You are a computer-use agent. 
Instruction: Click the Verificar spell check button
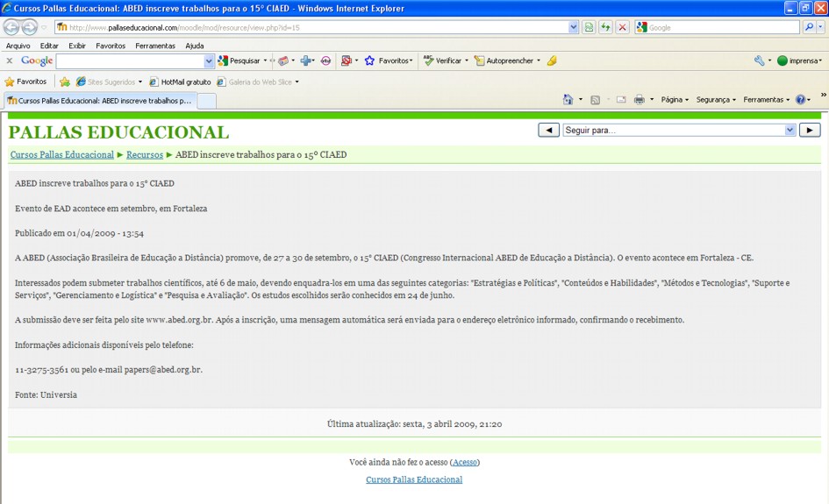(x=443, y=60)
